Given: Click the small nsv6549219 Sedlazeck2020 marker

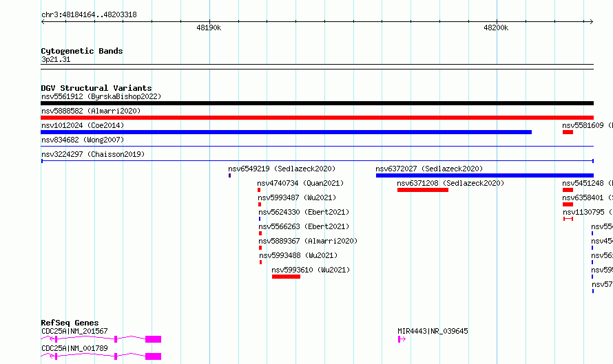Looking at the screenshot, I should coord(229,175).
